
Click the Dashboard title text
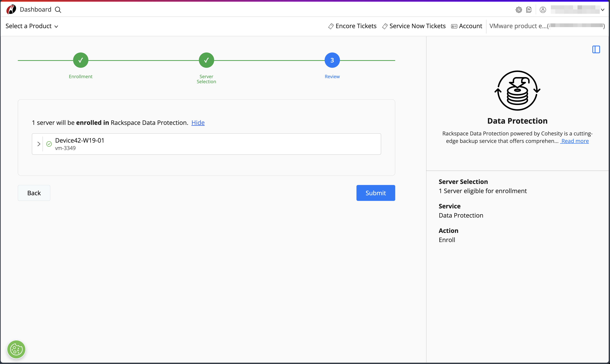[36, 10]
